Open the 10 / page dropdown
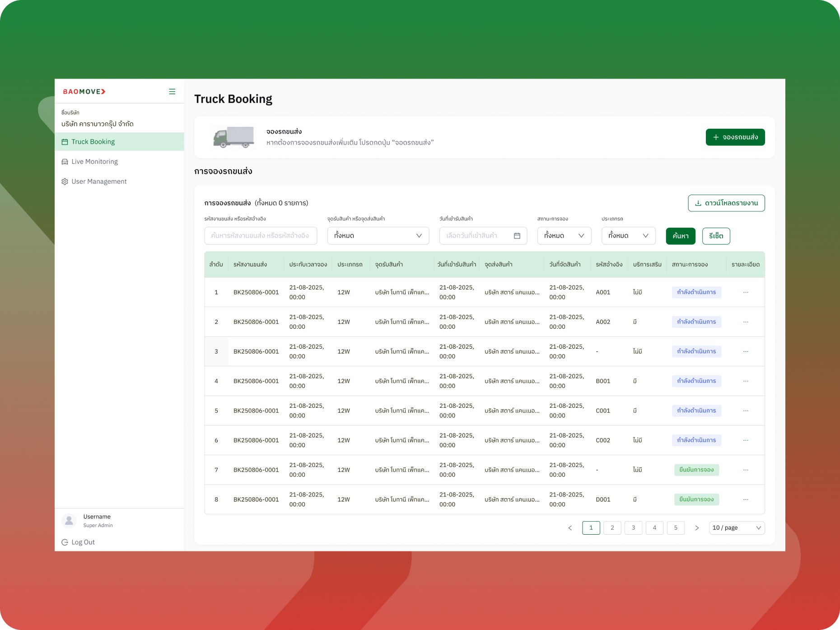 click(x=737, y=527)
